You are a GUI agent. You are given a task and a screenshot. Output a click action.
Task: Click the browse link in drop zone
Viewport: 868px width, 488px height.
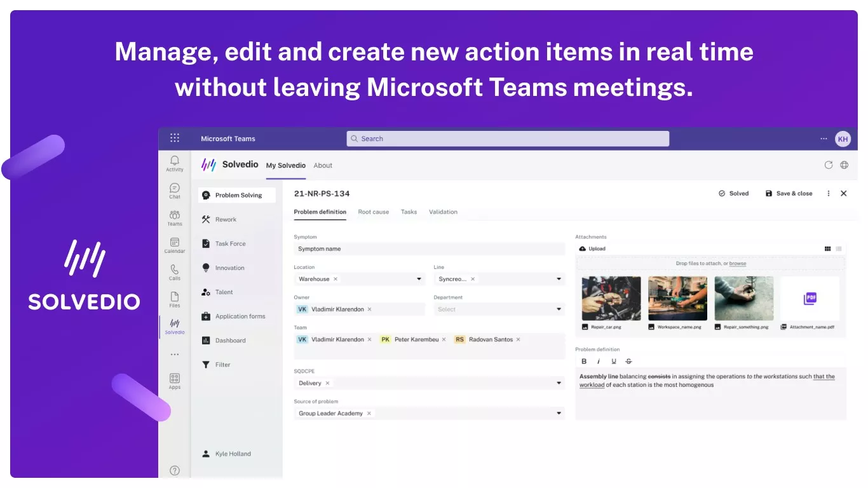click(738, 264)
